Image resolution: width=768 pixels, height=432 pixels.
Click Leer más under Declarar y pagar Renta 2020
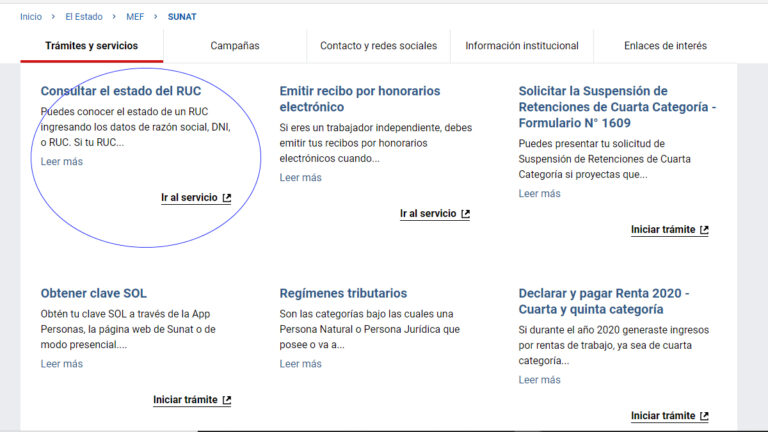point(539,380)
